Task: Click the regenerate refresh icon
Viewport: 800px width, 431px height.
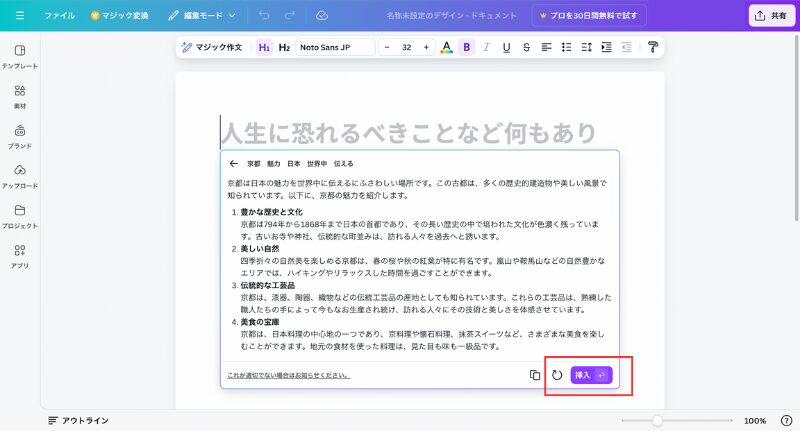Action: tap(557, 375)
